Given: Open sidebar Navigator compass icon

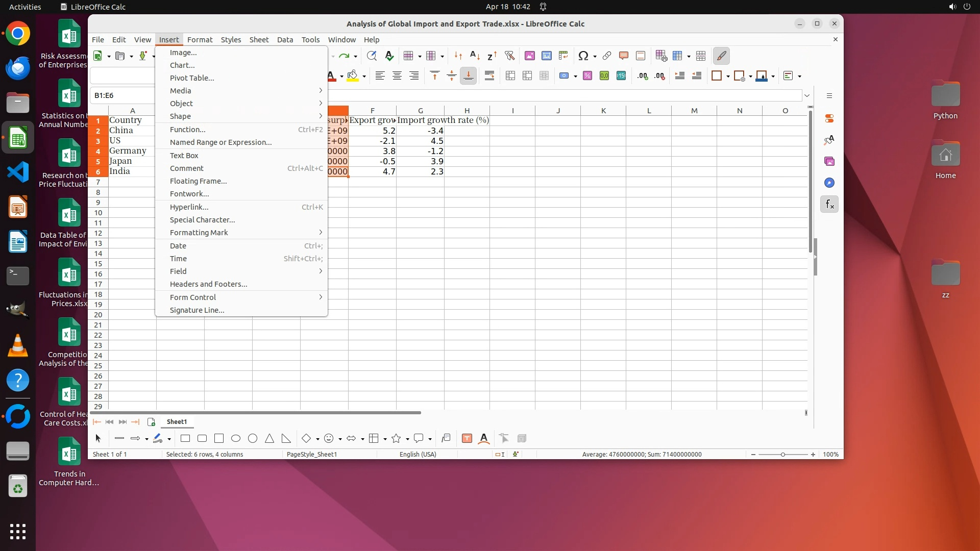Looking at the screenshot, I should (x=829, y=183).
